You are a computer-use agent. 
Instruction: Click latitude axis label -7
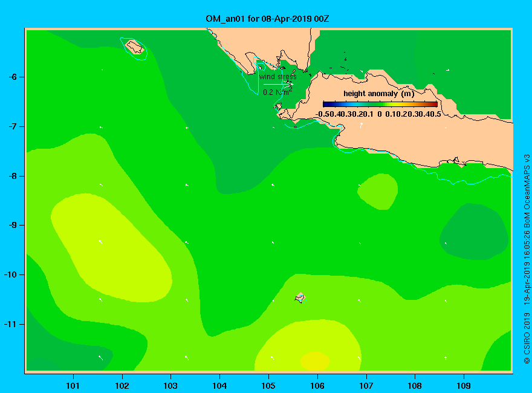click(12, 126)
